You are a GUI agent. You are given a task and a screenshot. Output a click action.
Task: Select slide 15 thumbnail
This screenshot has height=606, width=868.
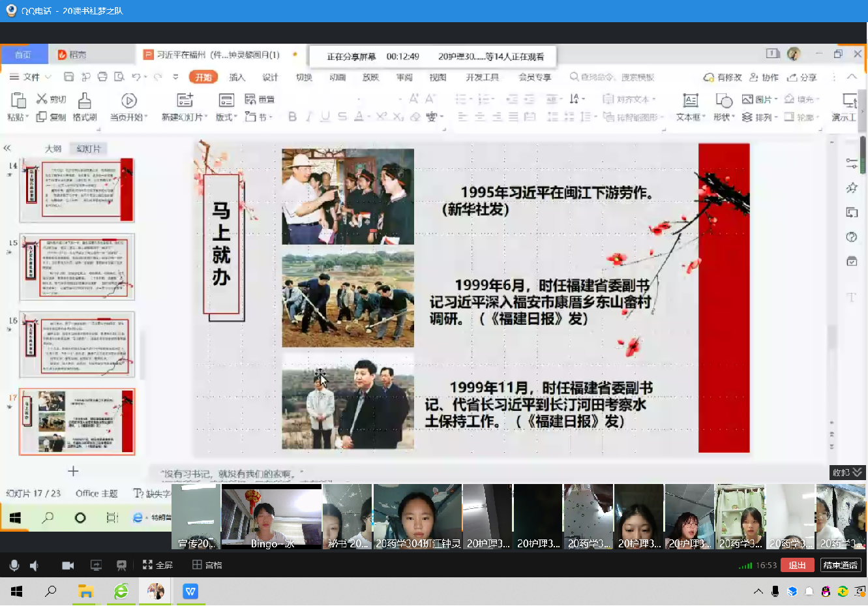click(77, 267)
